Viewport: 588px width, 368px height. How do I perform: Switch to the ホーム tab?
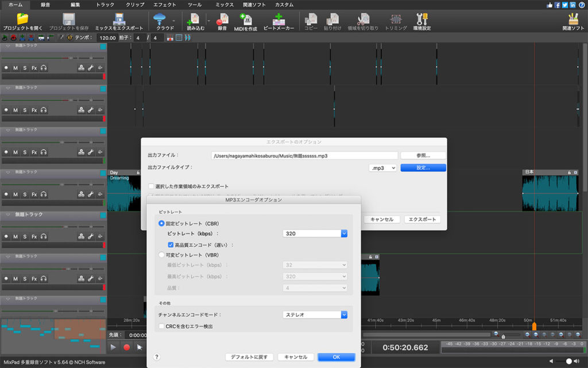tap(16, 5)
